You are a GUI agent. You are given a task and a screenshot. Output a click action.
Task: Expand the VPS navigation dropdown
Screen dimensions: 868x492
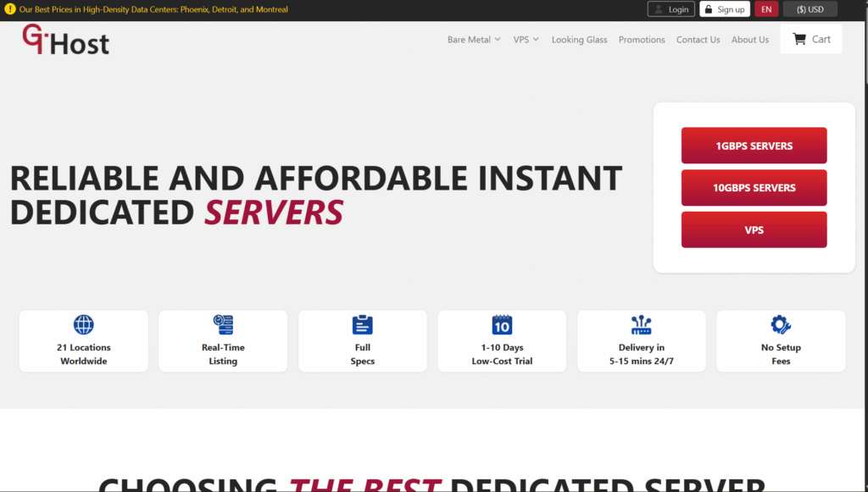(526, 40)
